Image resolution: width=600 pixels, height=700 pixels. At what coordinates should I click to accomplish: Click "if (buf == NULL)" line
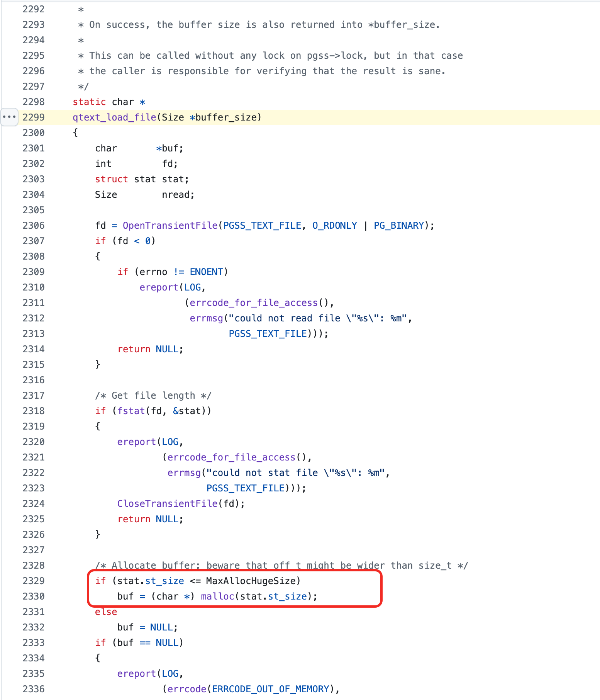point(139,642)
